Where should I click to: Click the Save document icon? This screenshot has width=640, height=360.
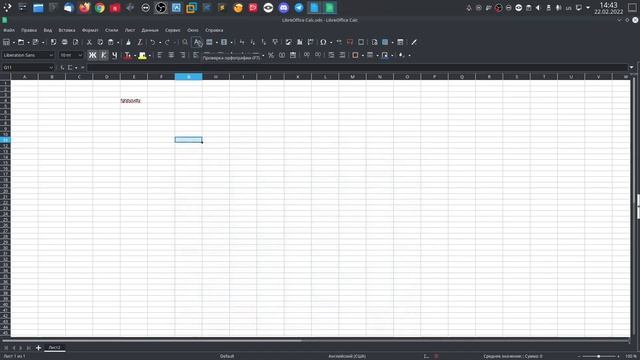[36, 42]
